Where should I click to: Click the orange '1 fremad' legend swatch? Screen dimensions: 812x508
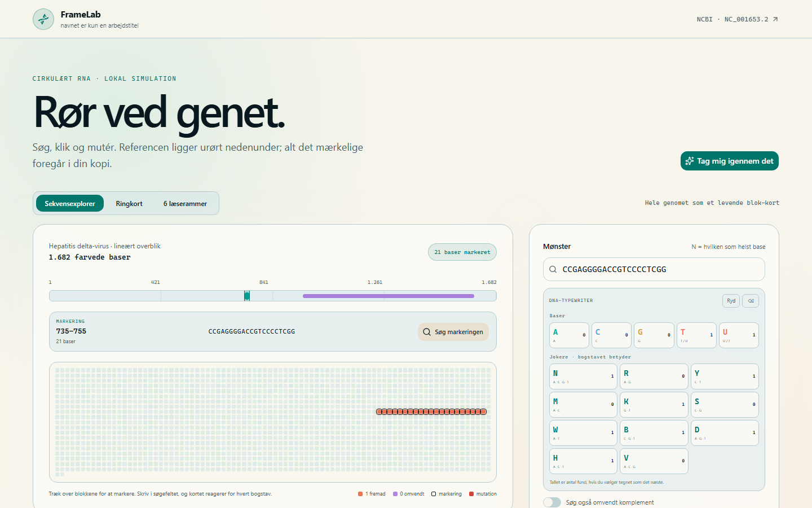coord(360,494)
